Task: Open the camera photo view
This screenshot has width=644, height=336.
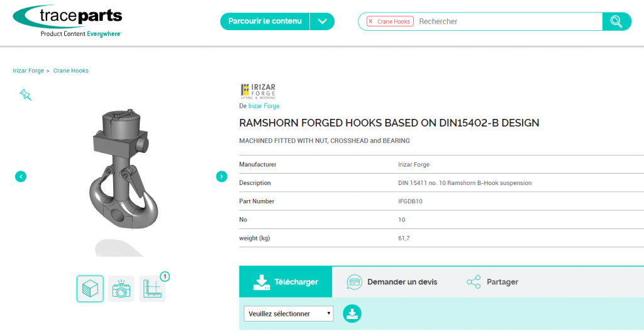Action: pyautogui.click(x=121, y=289)
